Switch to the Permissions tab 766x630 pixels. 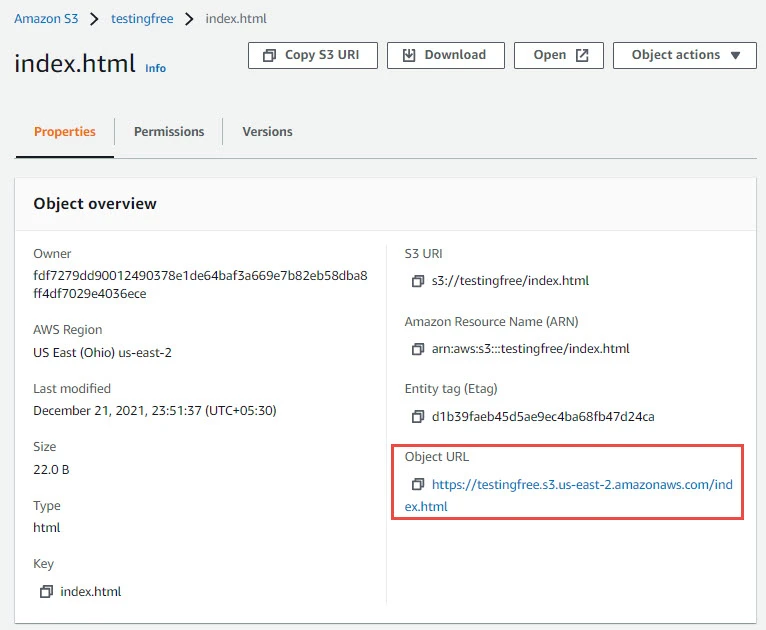(169, 132)
